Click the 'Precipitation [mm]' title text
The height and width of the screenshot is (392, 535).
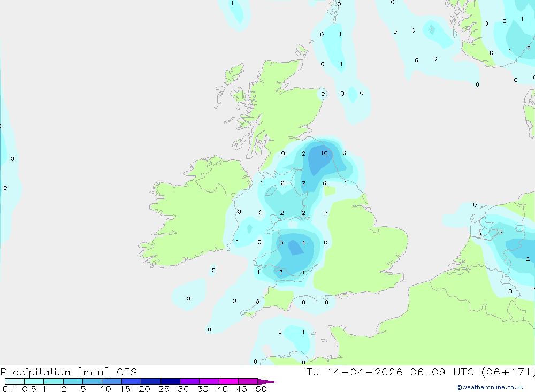pos(55,372)
